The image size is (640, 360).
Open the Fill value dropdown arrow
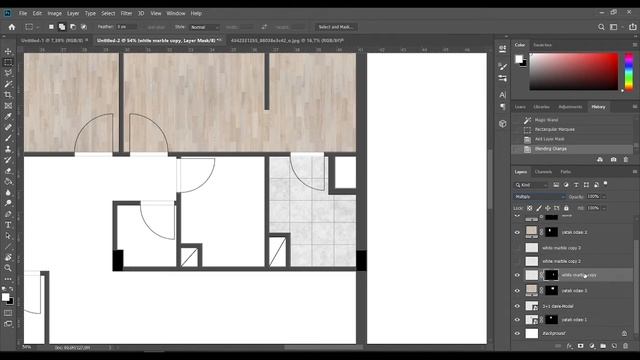pos(604,208)
